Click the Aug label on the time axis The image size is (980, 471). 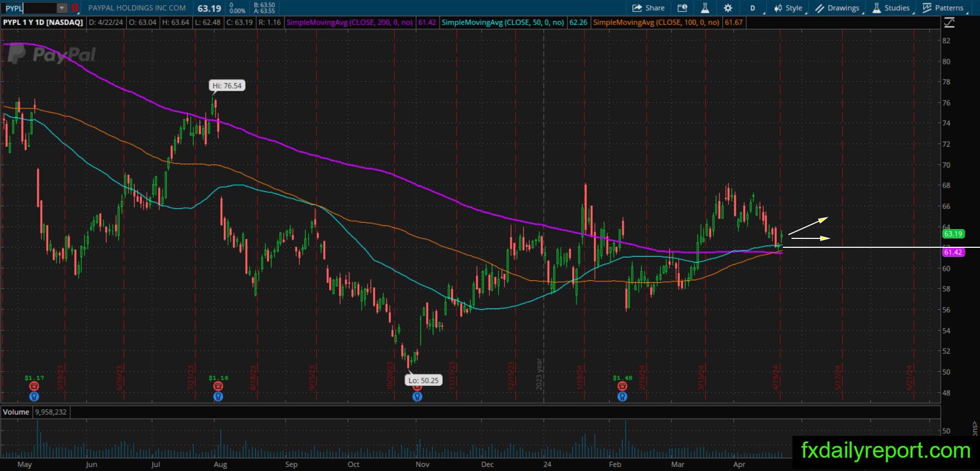(x=221, y=464)
